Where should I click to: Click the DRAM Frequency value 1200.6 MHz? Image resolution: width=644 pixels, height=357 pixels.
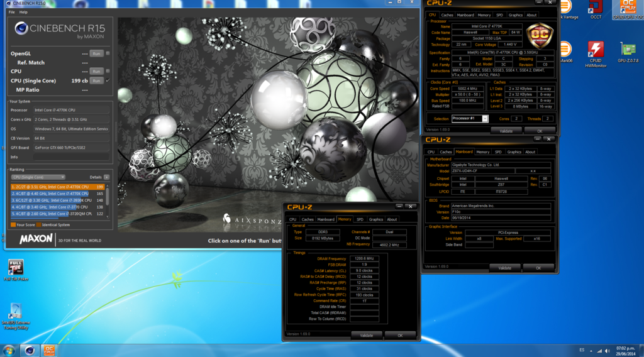click(364, 259)
